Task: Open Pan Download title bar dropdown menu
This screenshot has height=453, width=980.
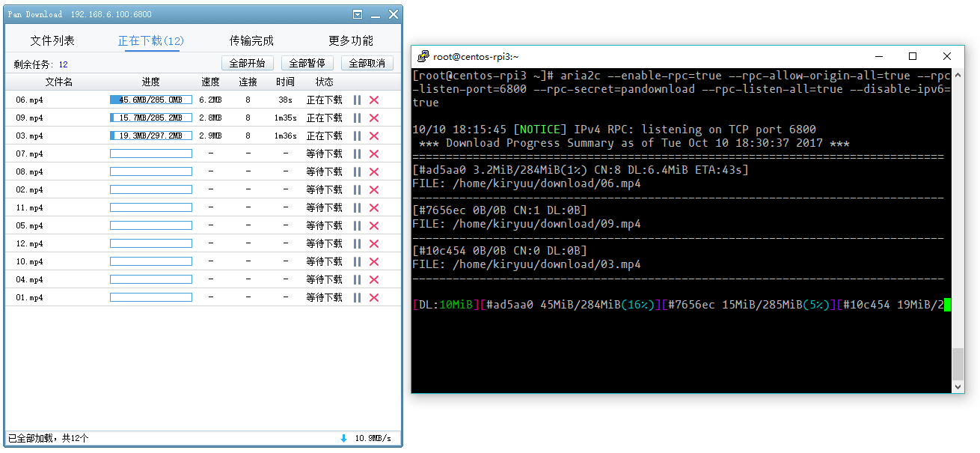Action: (x=358, y=14)
